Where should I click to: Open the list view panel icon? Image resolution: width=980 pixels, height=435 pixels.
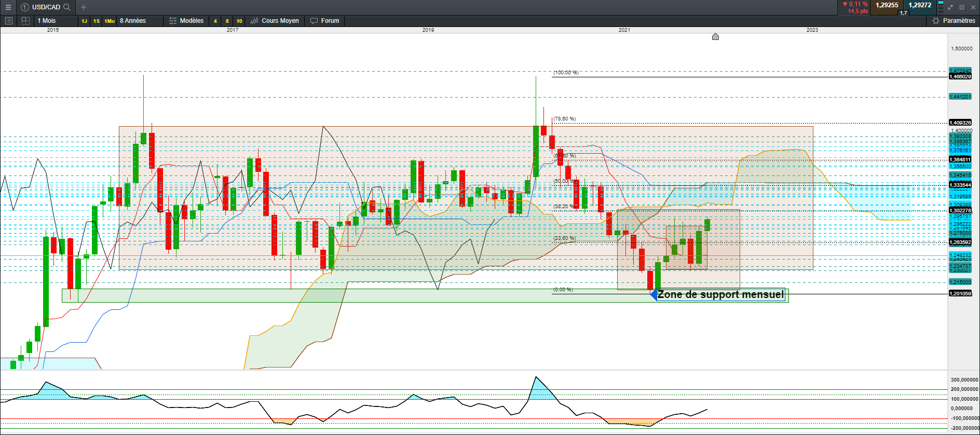click(8, 21)
